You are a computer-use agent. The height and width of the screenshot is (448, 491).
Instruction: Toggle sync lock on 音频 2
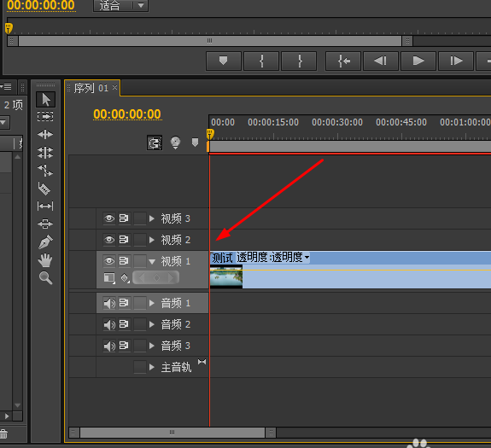coord(124,325)
